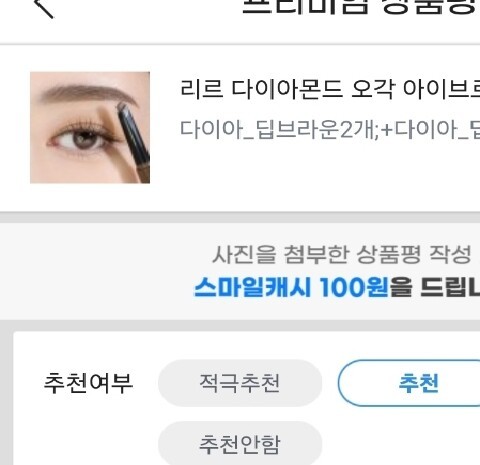Set the rating to not recommended (추천안함)
Image resolution: width=480 pixels, height=465 pixels.
(x=240, y=443)
